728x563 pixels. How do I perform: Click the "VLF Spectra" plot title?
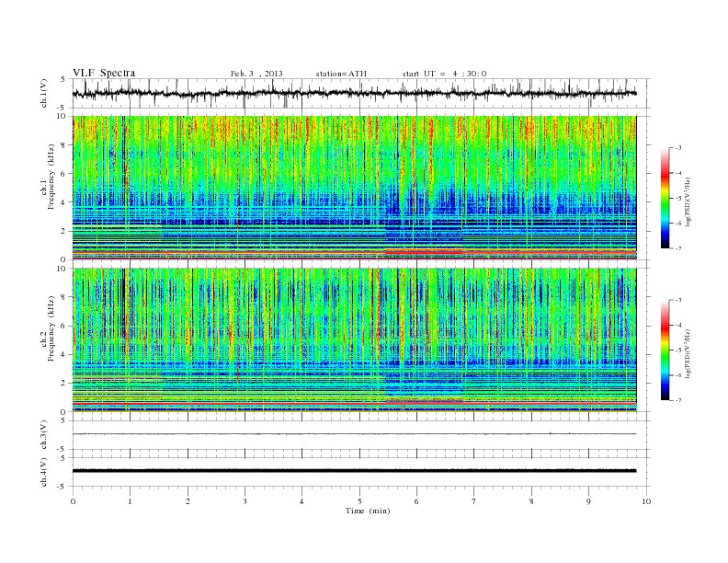tap(104, 73)
